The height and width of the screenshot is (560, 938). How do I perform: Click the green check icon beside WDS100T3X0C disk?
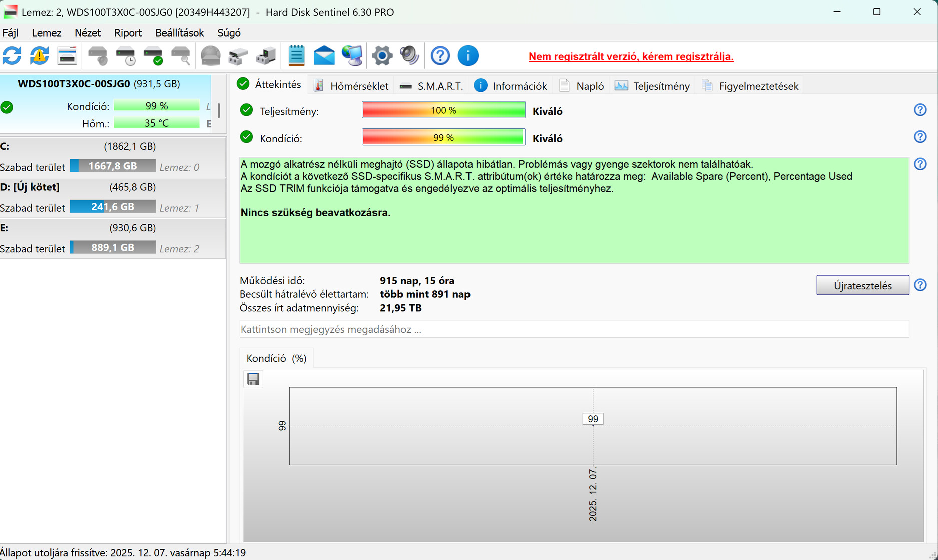pyautogui.click(x=7, y=107)
